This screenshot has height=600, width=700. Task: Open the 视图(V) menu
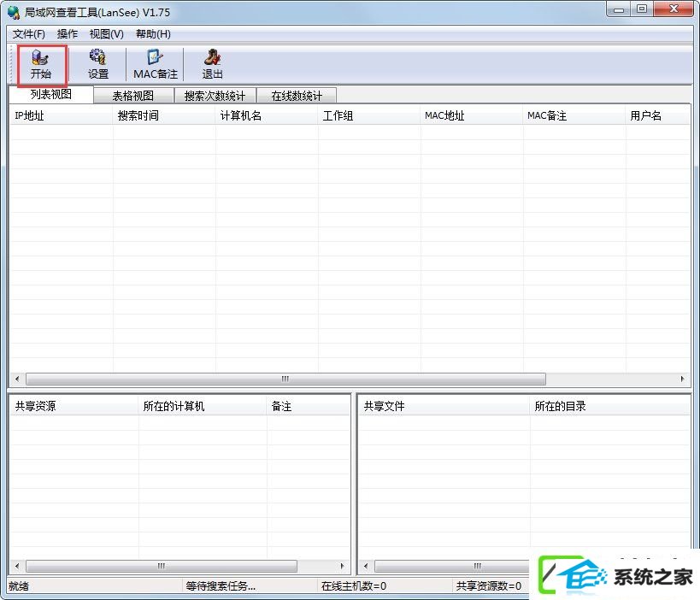[x=106, y=34]
